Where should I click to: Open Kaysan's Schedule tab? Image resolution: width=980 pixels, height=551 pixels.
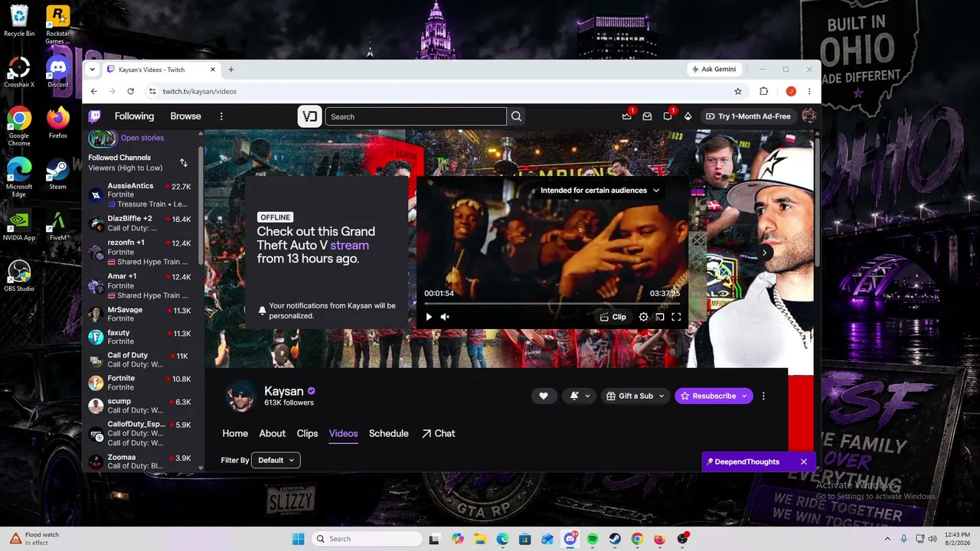click(x=389, y=433)
